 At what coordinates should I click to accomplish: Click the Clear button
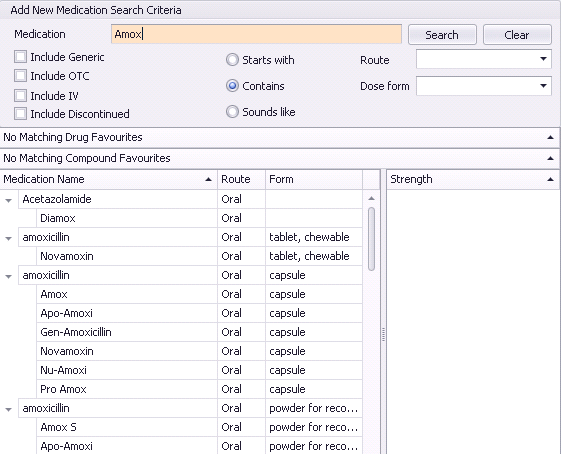[517, 35]
